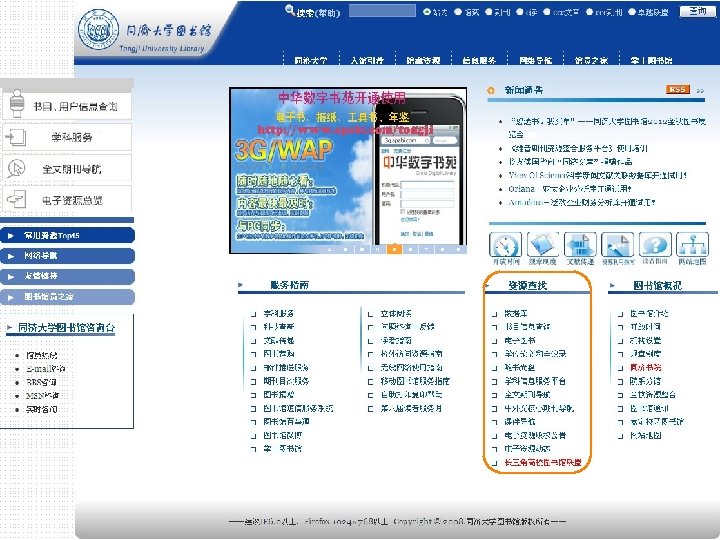Click the 查询 search button
The width and height of the screenshot is (720, 540).
698,11
